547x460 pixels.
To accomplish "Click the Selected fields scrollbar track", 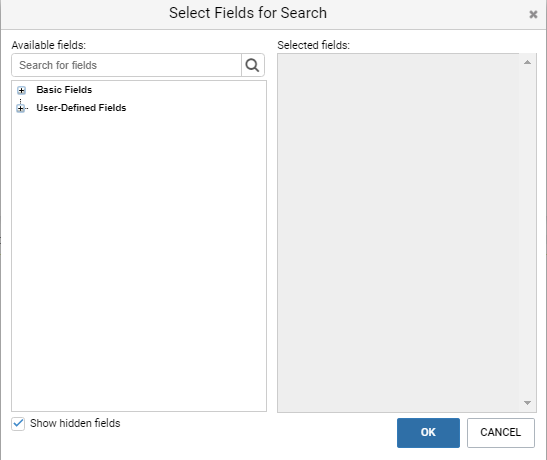I will (527, 233).
